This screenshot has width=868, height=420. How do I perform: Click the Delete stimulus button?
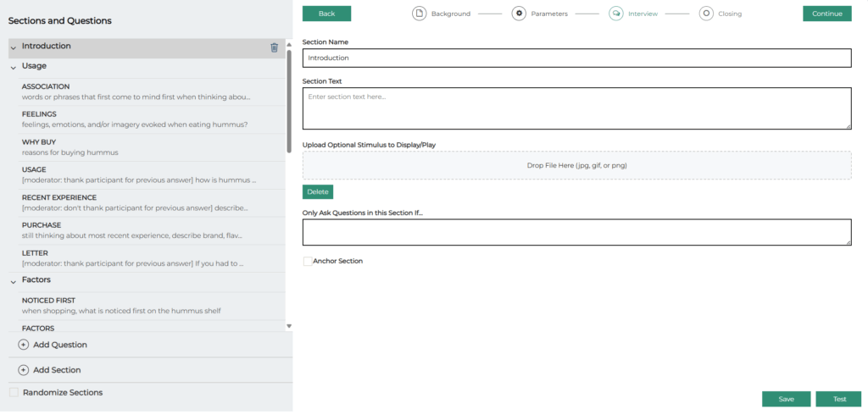coord(318,191)
